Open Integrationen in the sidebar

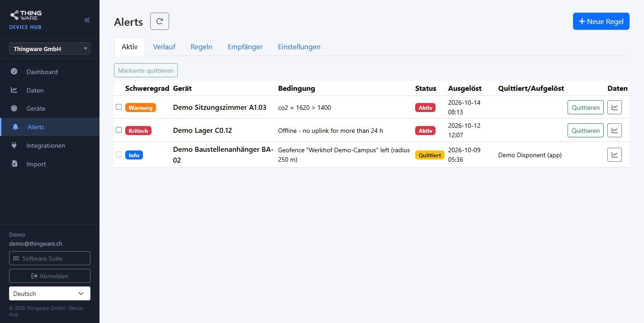50,145
